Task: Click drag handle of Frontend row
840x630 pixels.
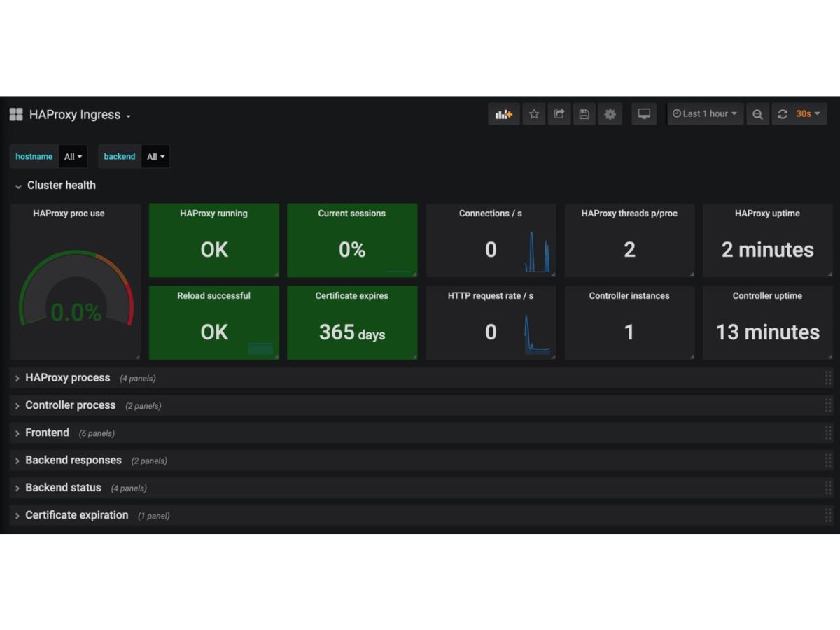Action: 828,433
